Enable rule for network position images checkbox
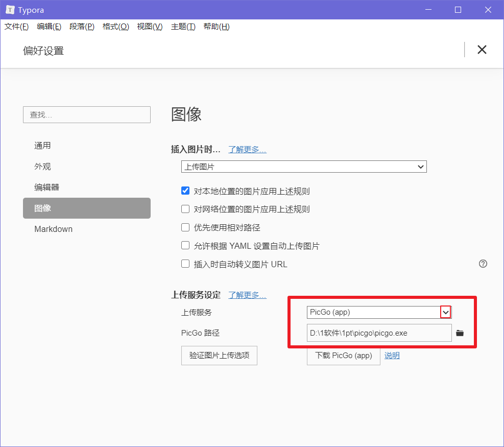This screenshot has width=504, height=447. tap(185, 209)
